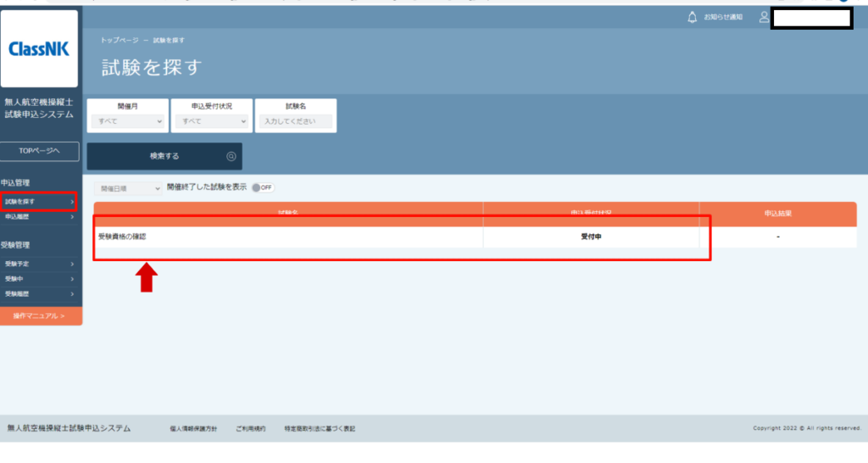868x463 pixels.
Task: Select 受験履歴 in sidebar
Action: [x=38, y=294]
